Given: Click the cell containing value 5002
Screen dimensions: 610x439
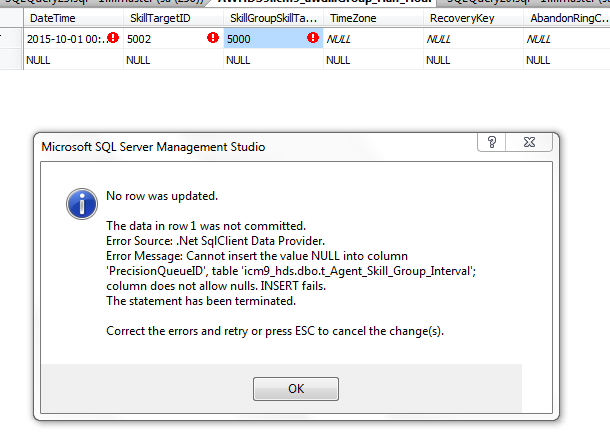Looking at the screenshot, I should 160,39.
